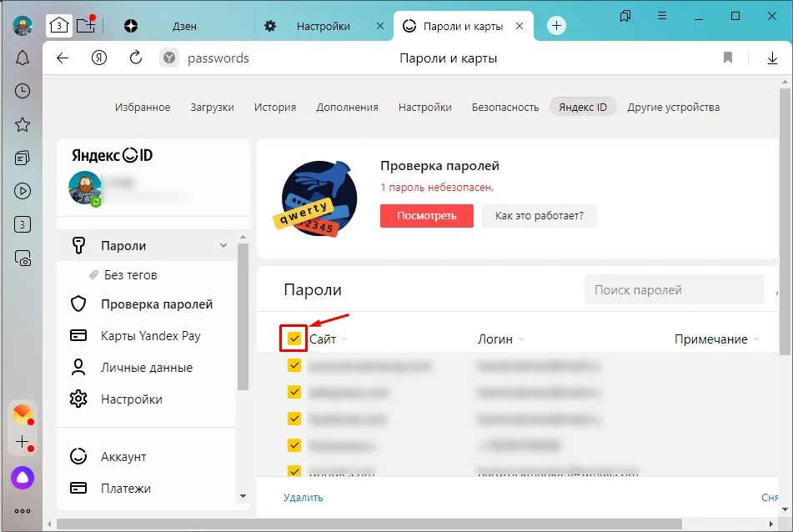Screen dimensions: 793x532
Task: Open Избранное navigation item
Action: (x=143, y=108)
